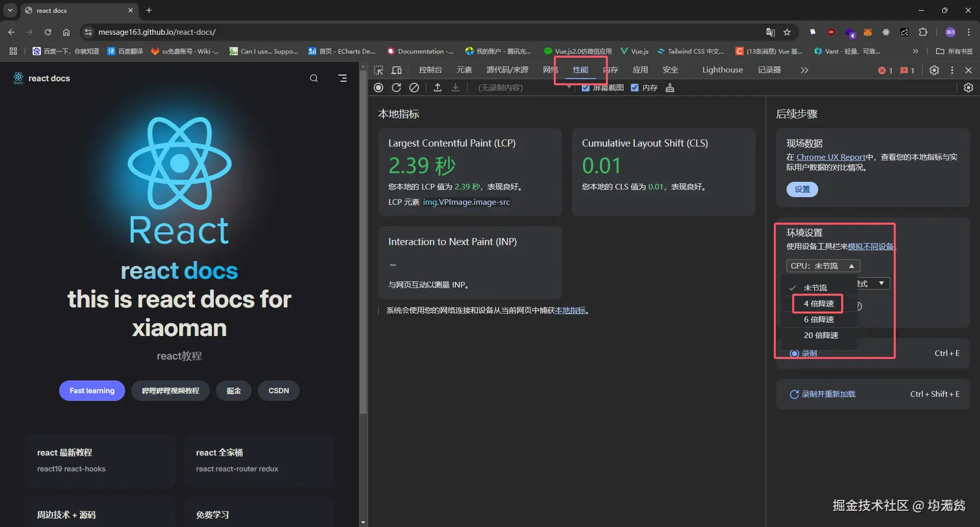This screenshot has width=980, height=527.
Task: Open the 本地指标 link
Action: [x=570, y=310]
